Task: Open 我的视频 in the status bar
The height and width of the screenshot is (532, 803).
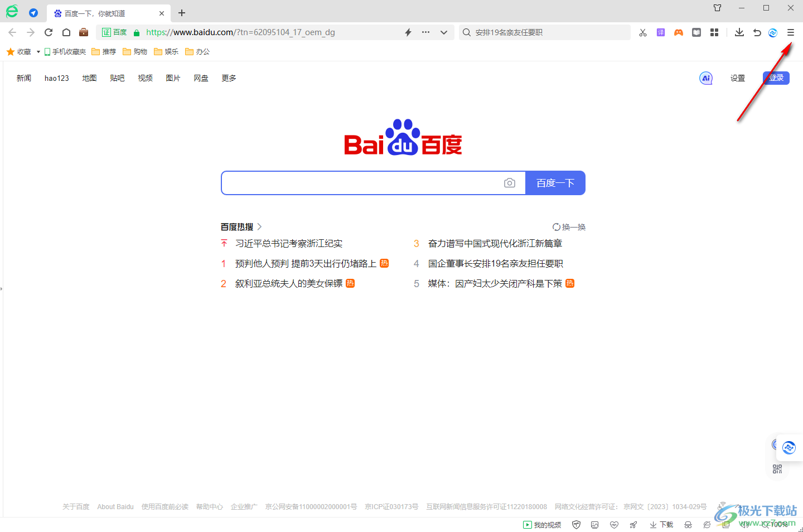Action: pyautogui.click(x=542, y=525)
